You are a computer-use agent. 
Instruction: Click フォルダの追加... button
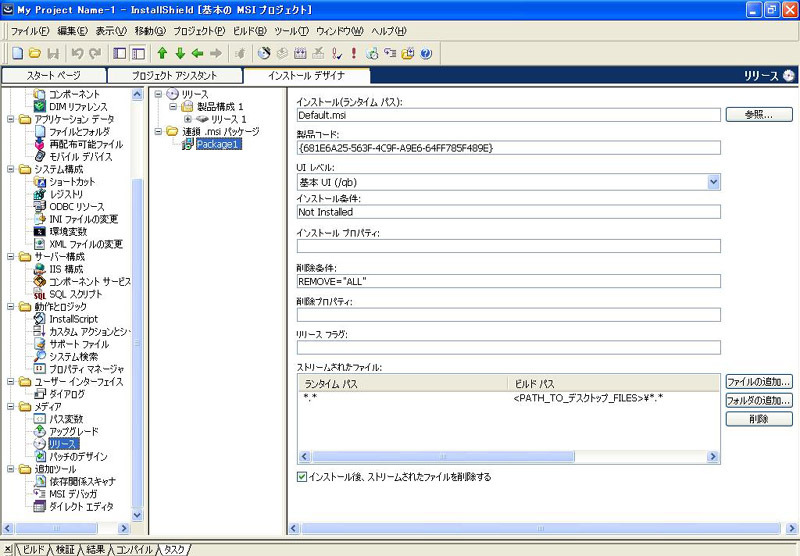pyautogui.click(x=759, y=400)
